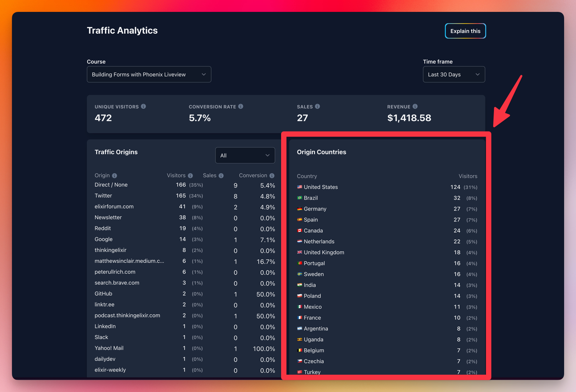Click info icon next to Sales stat
Image resolution: width=576 pixels, height=392 pixels.
(318, 107)
